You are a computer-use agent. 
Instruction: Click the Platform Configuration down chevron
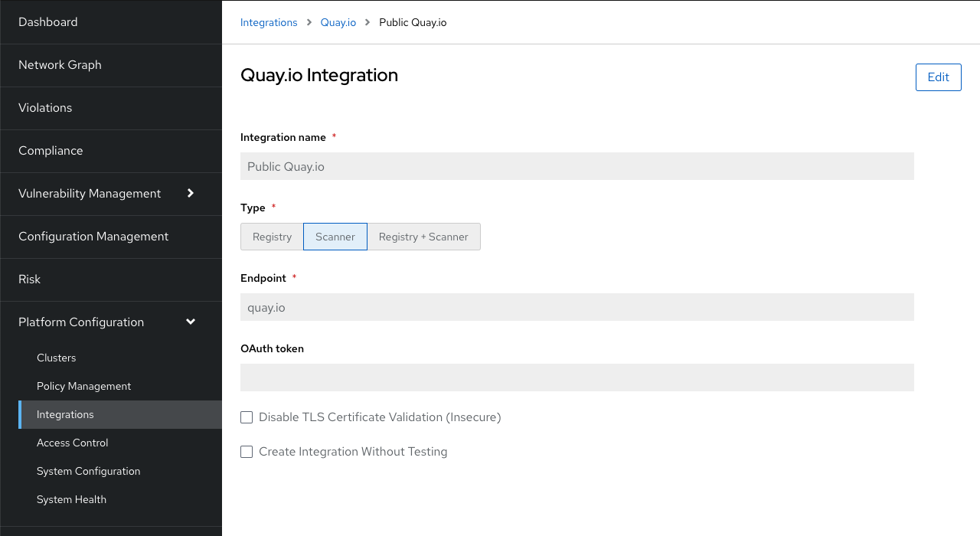coord(191,322)
